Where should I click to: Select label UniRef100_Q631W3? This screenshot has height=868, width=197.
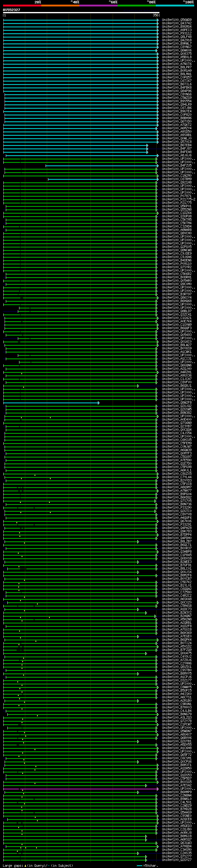pos(176,843)
